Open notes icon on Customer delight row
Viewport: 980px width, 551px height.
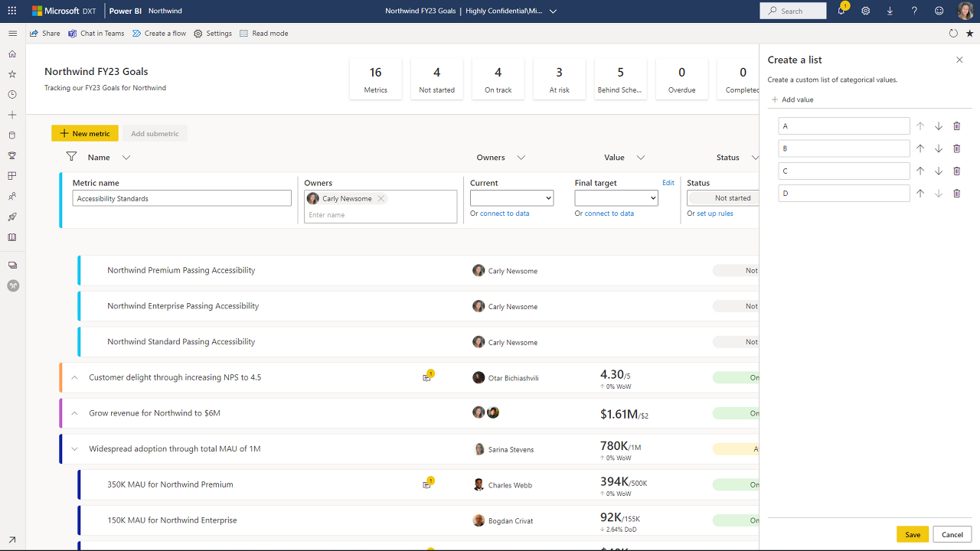[427, 377]
